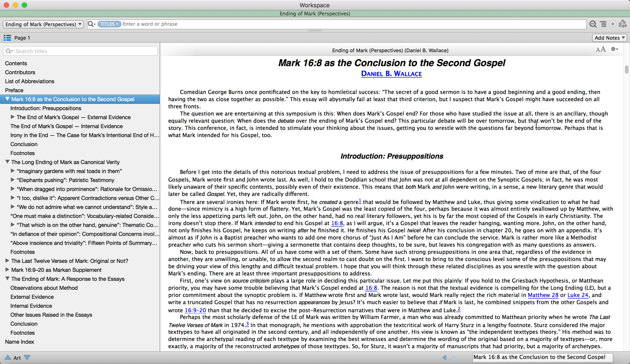Collapse The Ending of Mark: A Response section
The width and height of the screenshot is (630, 364).
click(7, 279)
